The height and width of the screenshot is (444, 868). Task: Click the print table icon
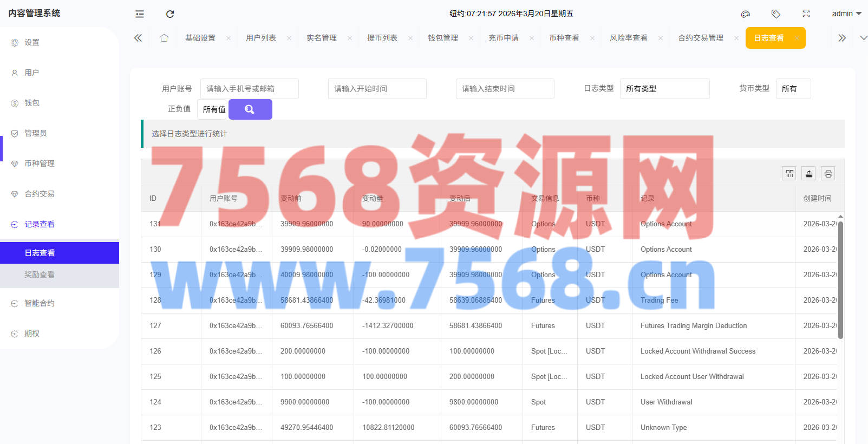tap(828, 173)
